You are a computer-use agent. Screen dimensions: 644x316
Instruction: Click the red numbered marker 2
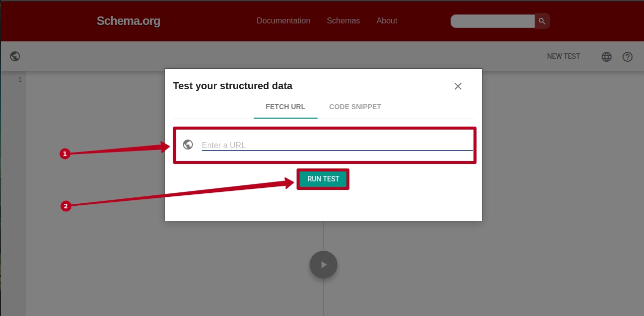tap(65, 206)
